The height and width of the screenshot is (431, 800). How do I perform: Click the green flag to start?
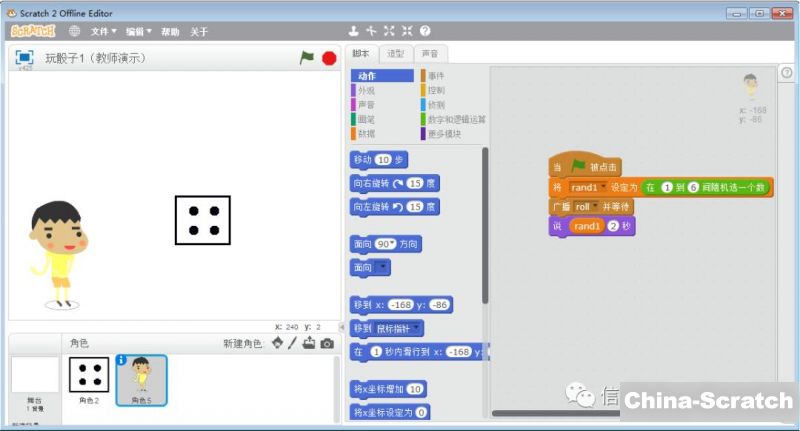307,58
